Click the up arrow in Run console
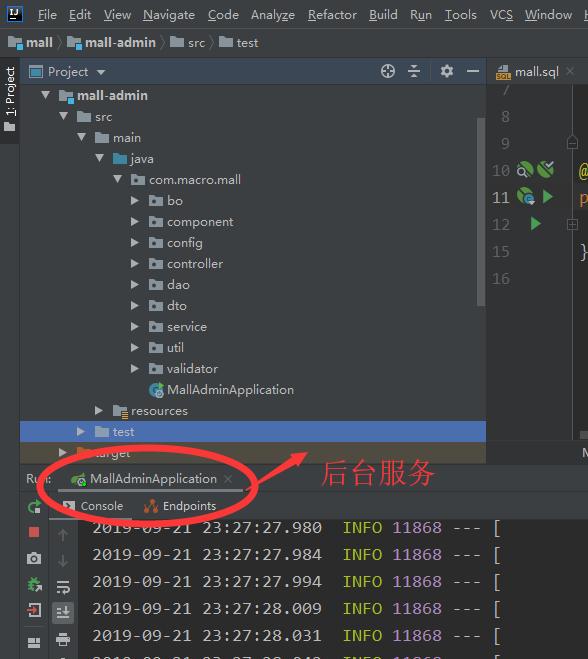588x659 pixels. 63,535
